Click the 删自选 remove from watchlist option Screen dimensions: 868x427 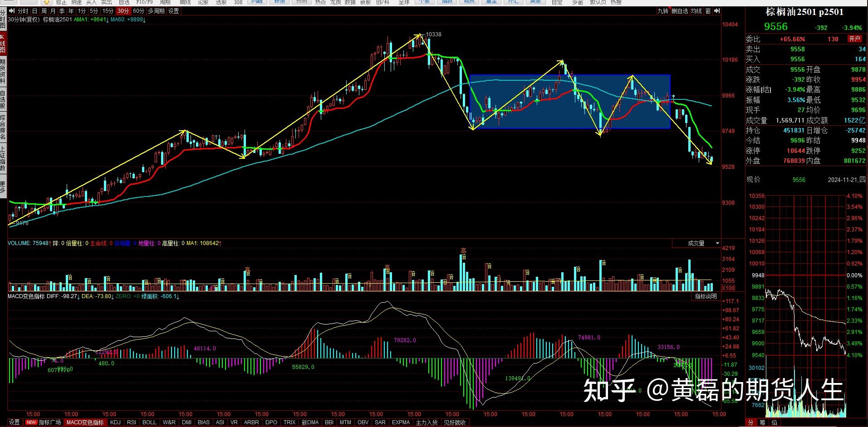(x=679, y=11)
